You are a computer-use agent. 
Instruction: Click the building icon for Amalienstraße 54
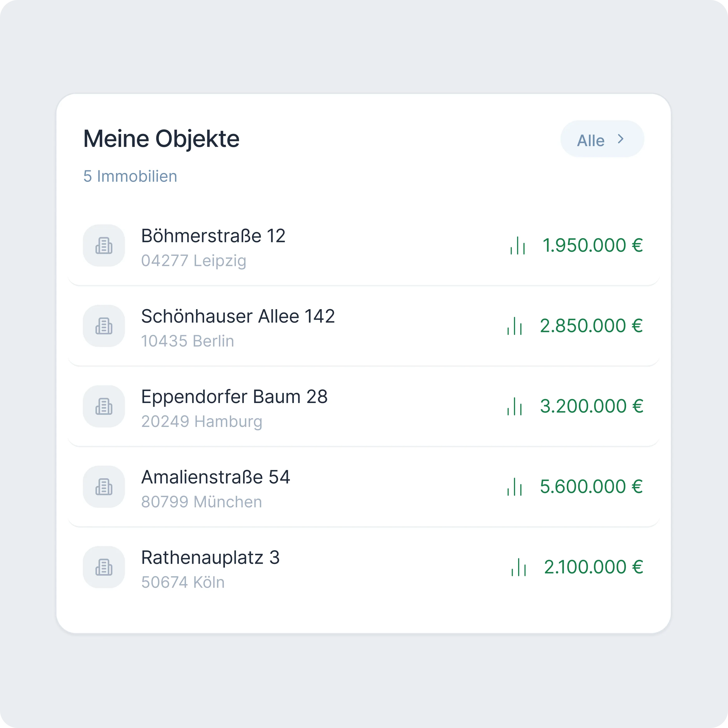tap(104, 487)
